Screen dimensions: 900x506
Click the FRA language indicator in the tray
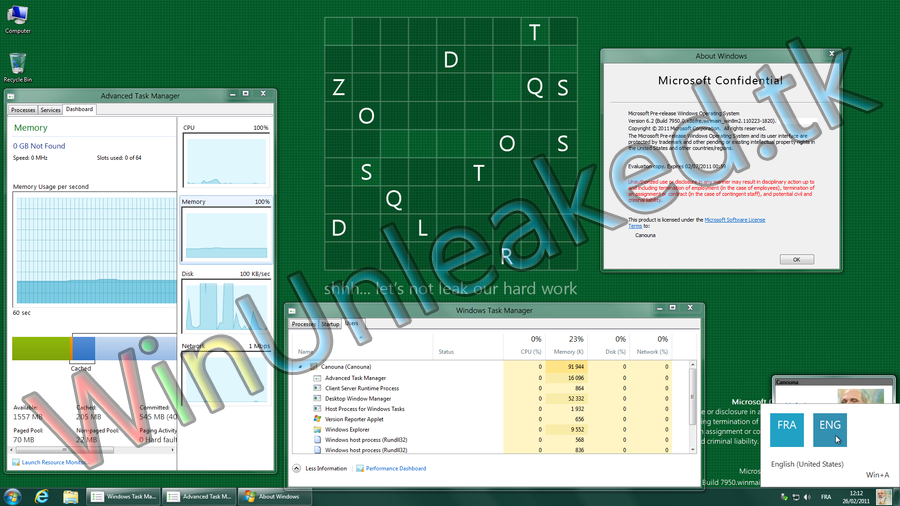[x=826, y=497]
